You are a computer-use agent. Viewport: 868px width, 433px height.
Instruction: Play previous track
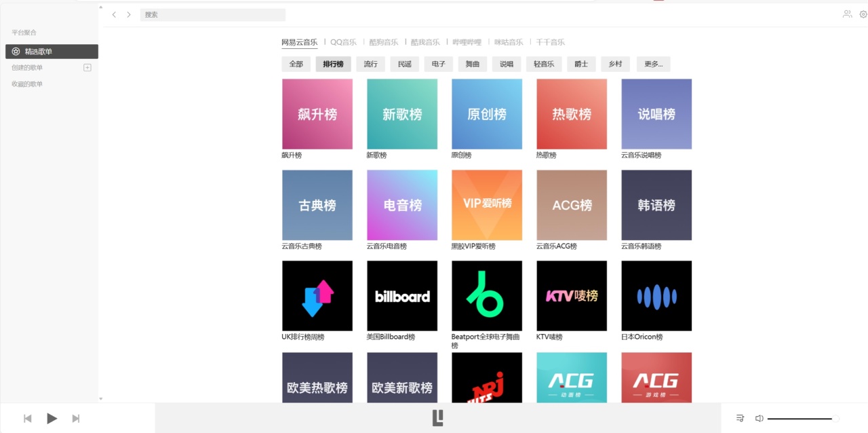pos(28,418)
